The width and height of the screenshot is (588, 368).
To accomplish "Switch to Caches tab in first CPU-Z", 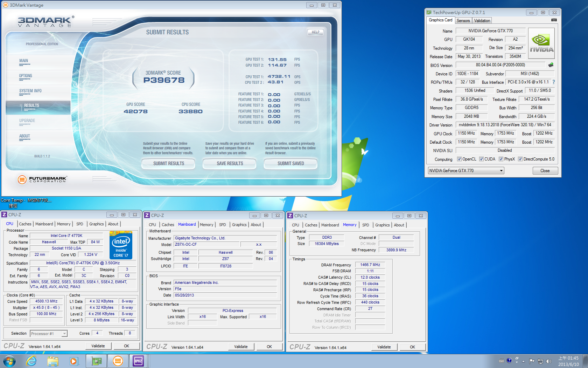I will (25, 224).
